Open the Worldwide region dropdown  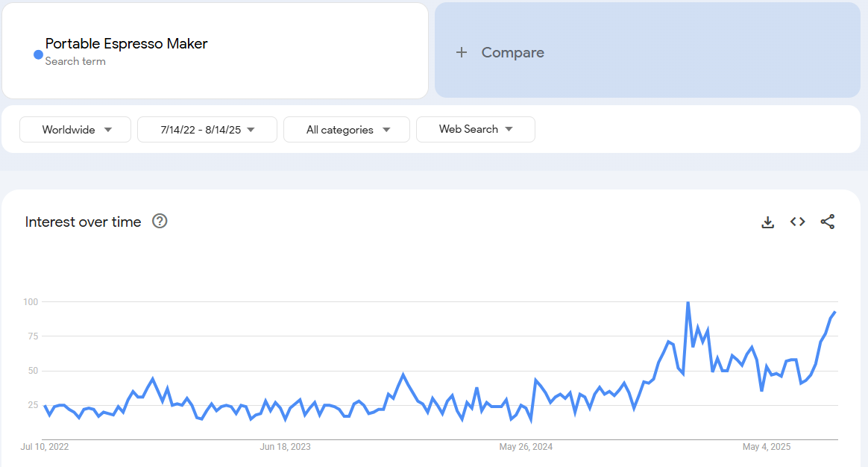[x=75, y=129]
